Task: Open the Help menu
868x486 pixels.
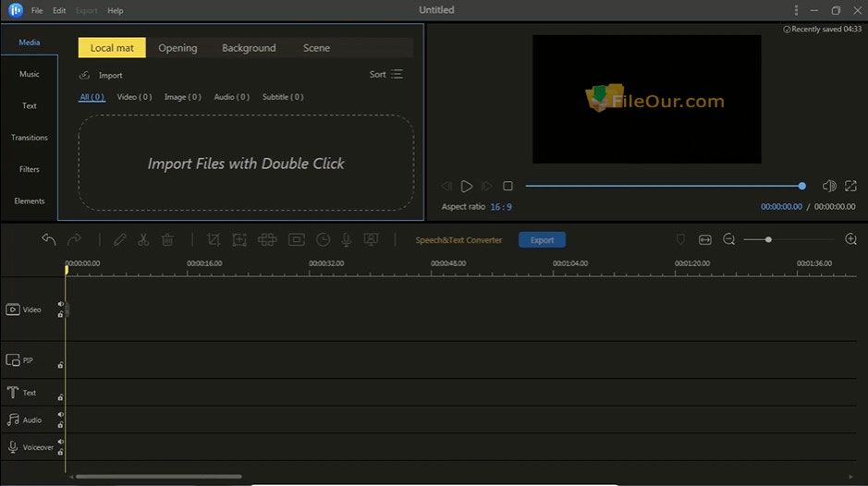Action: (x=116, y=10)
